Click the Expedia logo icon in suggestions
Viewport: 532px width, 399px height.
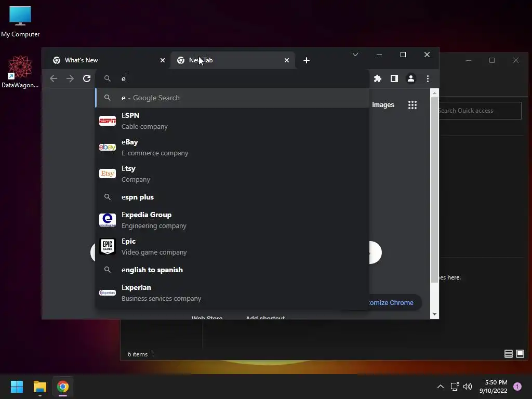pos(108,220)
